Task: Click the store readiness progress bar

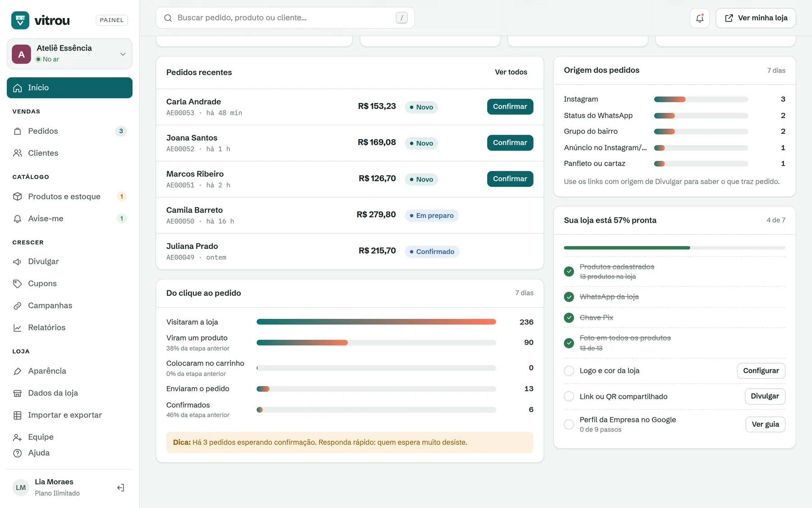Action: (674, 248)
